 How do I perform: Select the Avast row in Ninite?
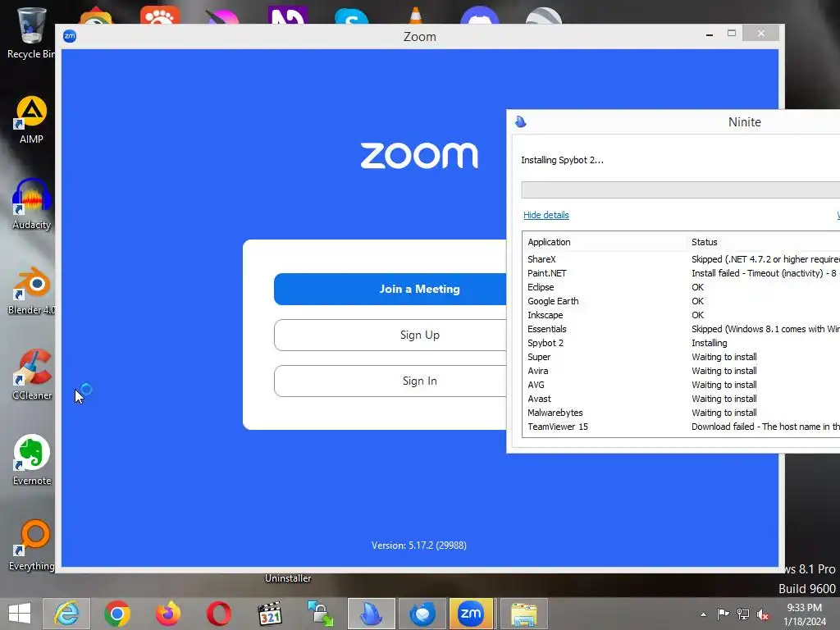coord(681,399)
